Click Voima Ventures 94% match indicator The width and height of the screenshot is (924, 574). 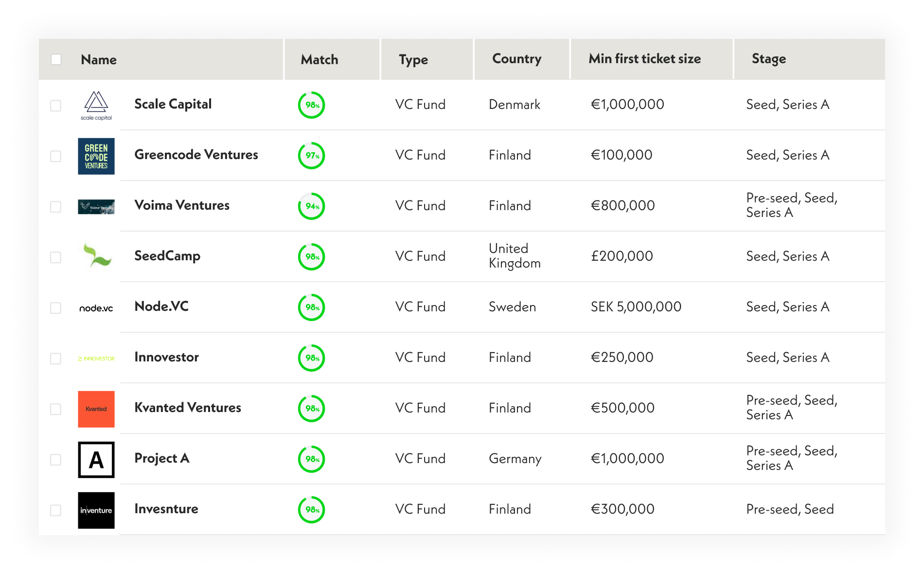(311, 206)
